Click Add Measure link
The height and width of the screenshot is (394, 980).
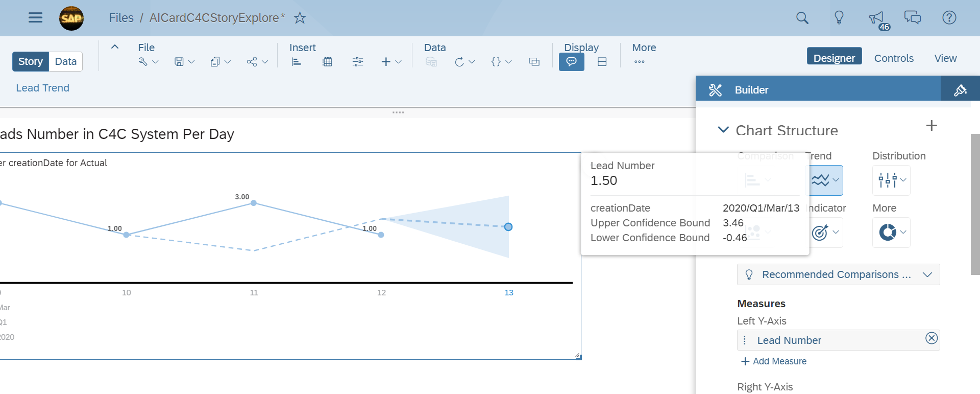(774, 361)
